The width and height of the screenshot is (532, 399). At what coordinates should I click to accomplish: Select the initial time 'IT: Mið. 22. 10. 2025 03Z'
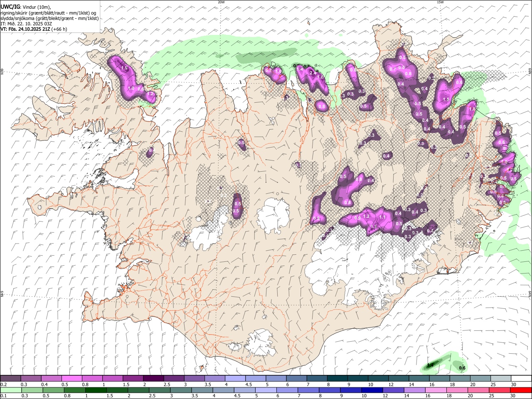[x=26, y=24]
